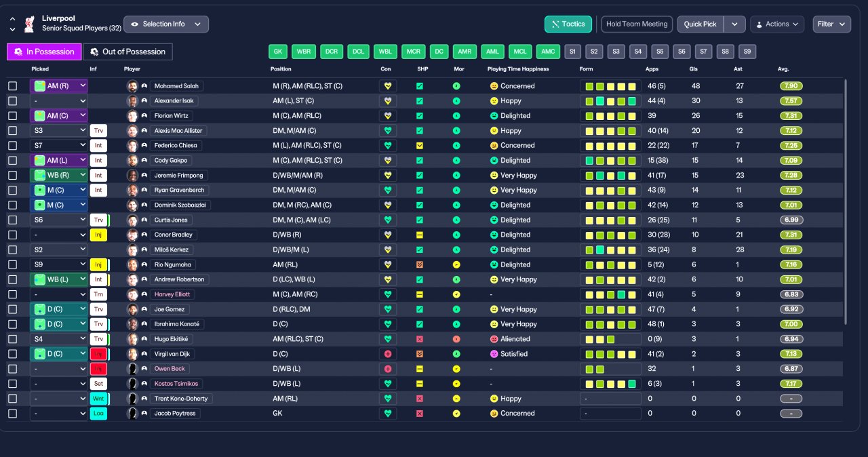The width and height of the screenshot is (868, 457).
Task: Click the Hold Team Meeting button
Action: pyautogui.click(x=637, y=24)
